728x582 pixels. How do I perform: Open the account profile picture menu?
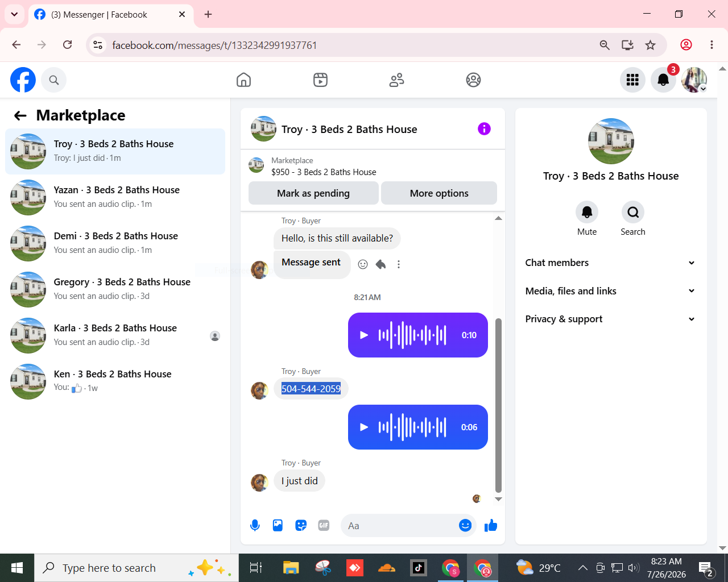(x=694, y=80)
